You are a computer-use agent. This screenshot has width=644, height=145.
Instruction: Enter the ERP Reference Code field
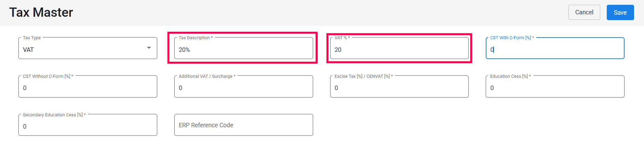click(243, 125)
